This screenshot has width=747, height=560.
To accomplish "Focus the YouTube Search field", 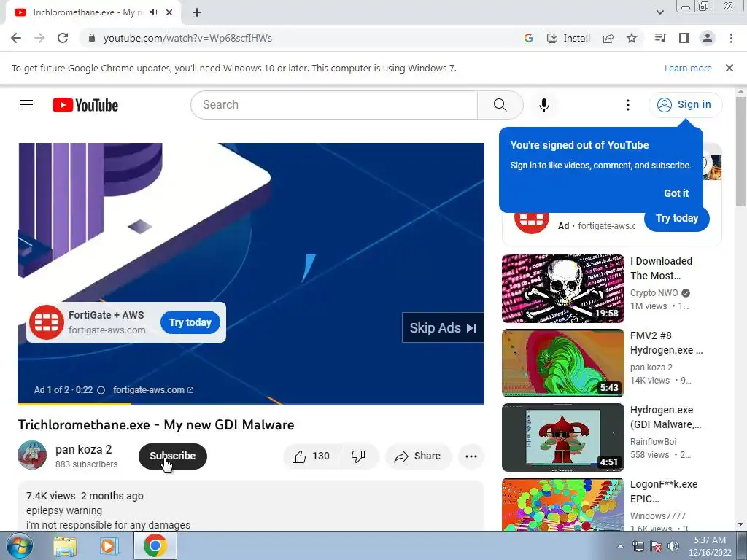I will pos(334,105).
